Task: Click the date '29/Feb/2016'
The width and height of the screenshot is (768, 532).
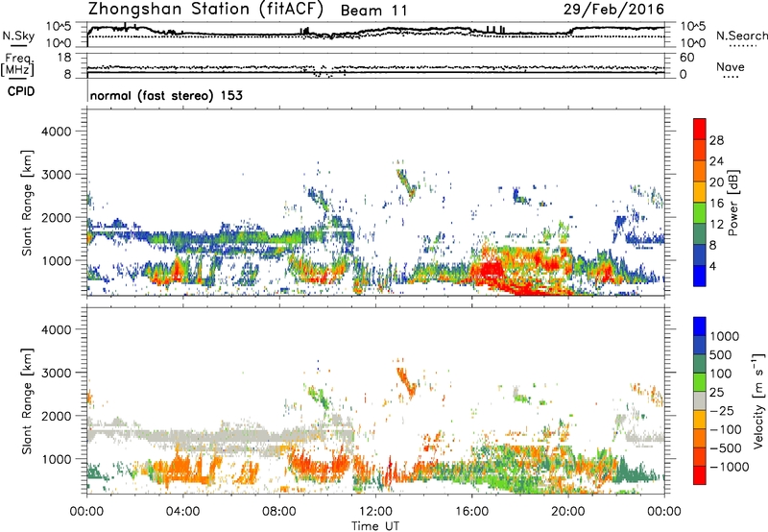Action: (x=613, y=9)
